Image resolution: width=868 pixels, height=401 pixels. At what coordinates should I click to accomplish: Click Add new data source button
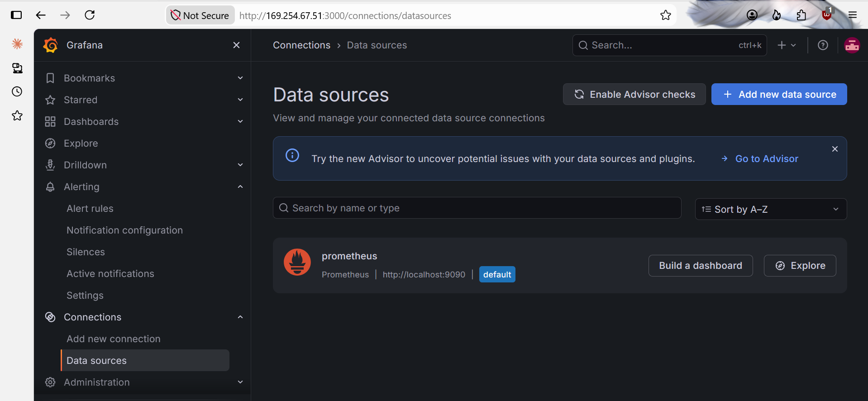779,94
